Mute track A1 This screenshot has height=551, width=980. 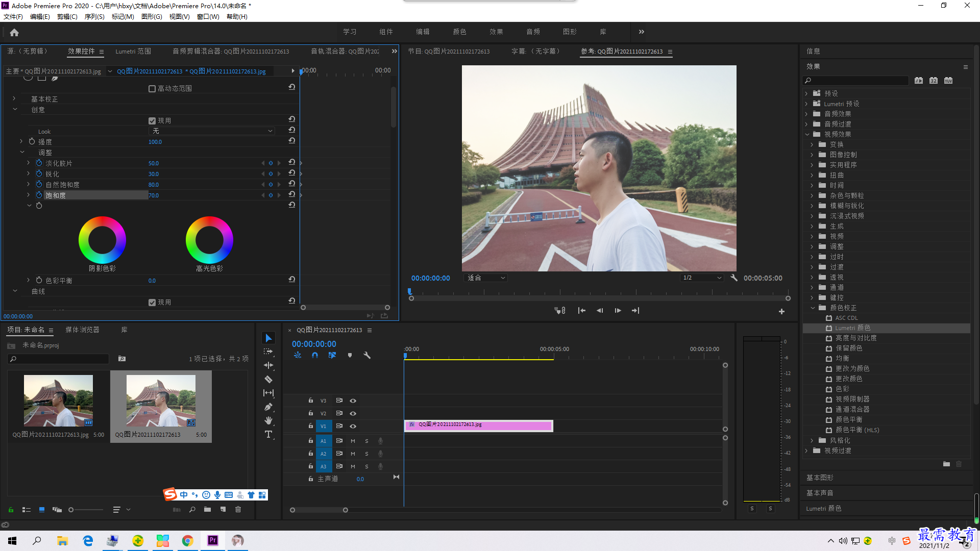353,441
